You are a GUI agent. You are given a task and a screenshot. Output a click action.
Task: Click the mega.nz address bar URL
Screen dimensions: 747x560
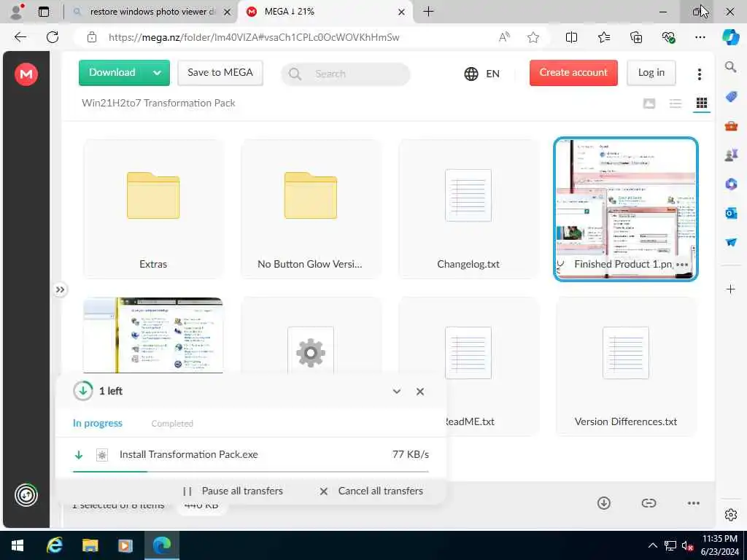pos(254,37)
